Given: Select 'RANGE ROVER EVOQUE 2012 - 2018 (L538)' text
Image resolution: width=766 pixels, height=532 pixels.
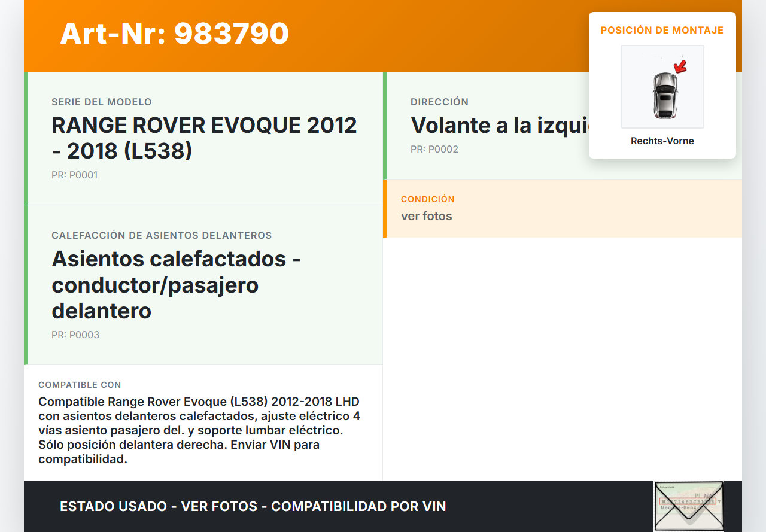Looking at the screenshot, I should click(205, 138).
